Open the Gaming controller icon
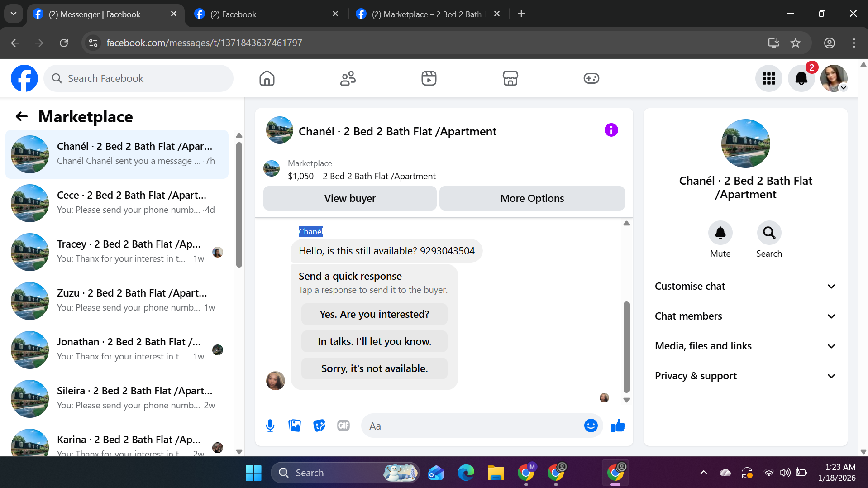Screen dimensions: 868x488 tap(591, 78)
